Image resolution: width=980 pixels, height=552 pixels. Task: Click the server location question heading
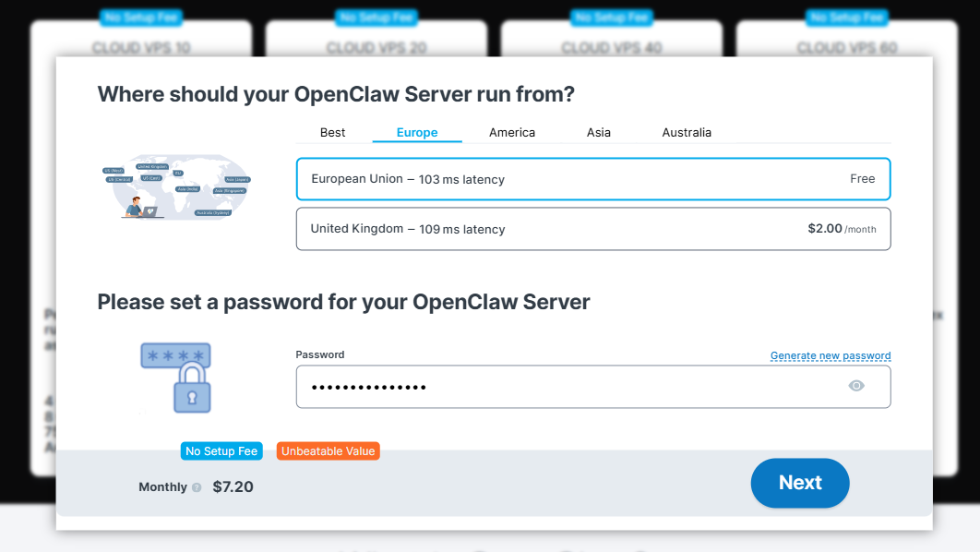pyautogui.click(x=336, y=94)
